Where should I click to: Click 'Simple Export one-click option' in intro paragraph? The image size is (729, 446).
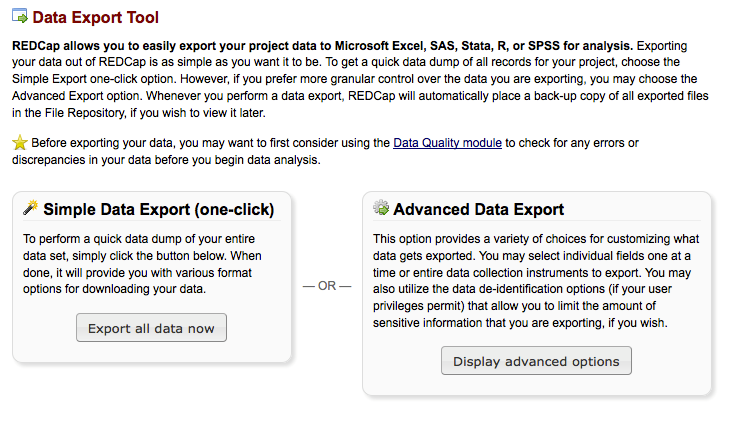113,77
